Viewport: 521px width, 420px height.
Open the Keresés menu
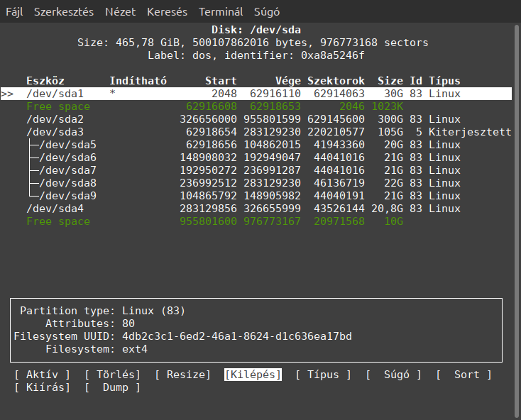pos(167,12)
